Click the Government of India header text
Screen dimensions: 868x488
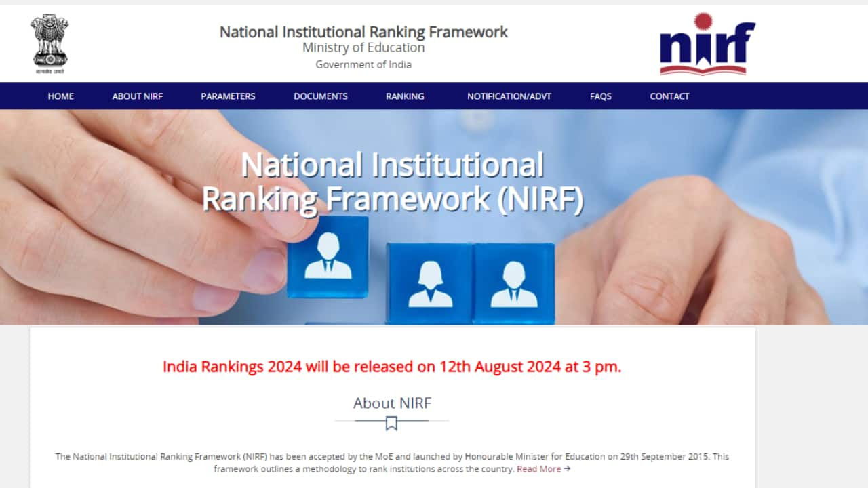point(363,64)
